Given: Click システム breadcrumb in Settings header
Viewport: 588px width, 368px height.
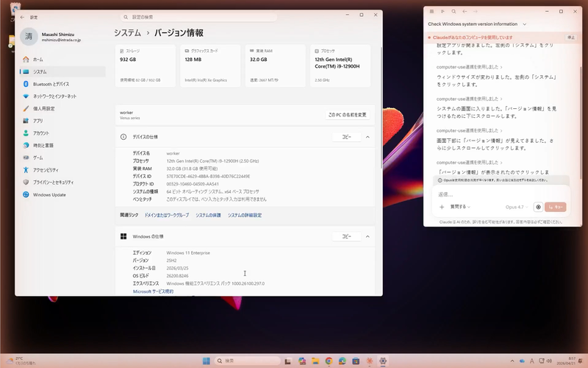Looking at the screenshot, I should point(127,33).
